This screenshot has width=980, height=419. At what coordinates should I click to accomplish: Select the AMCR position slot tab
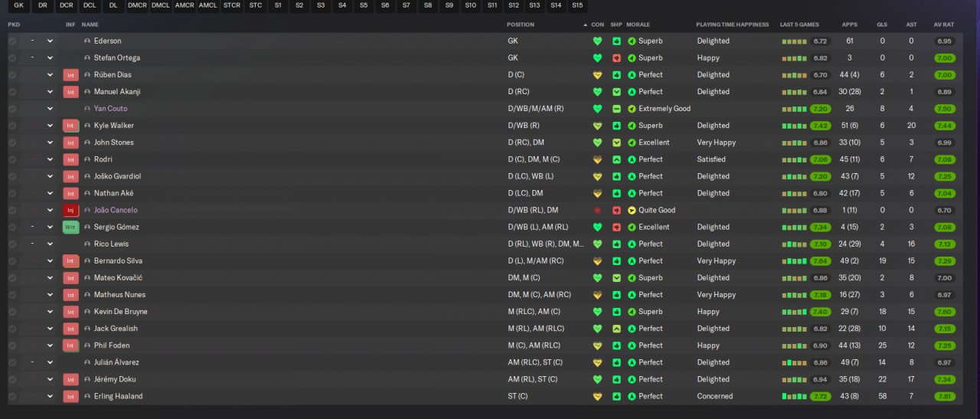(x=185, y=5)
